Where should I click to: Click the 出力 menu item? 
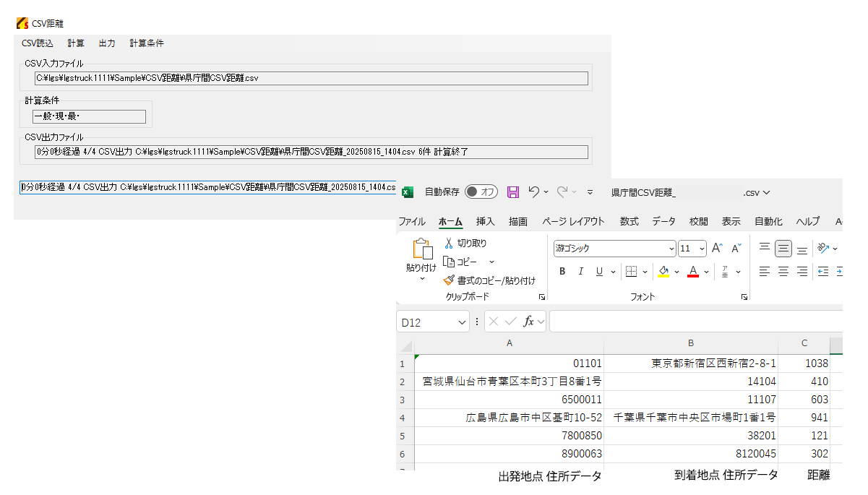coord(107,43)
